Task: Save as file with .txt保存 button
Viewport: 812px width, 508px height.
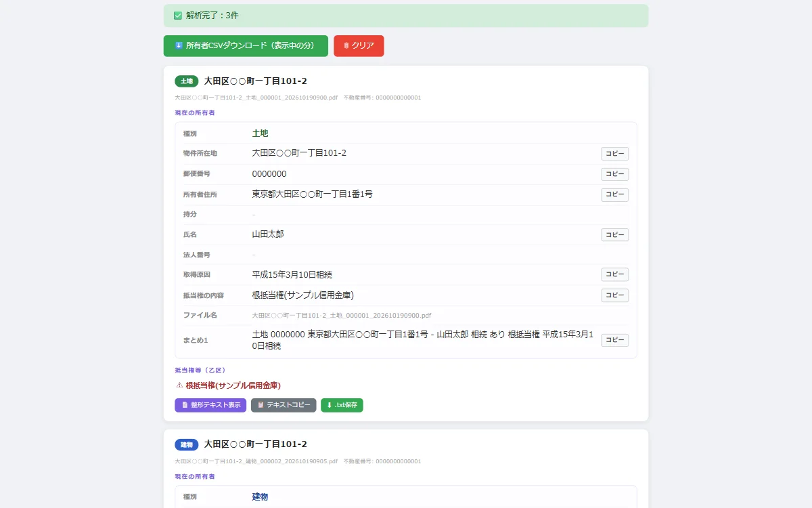Action: [x=342, y=405]
